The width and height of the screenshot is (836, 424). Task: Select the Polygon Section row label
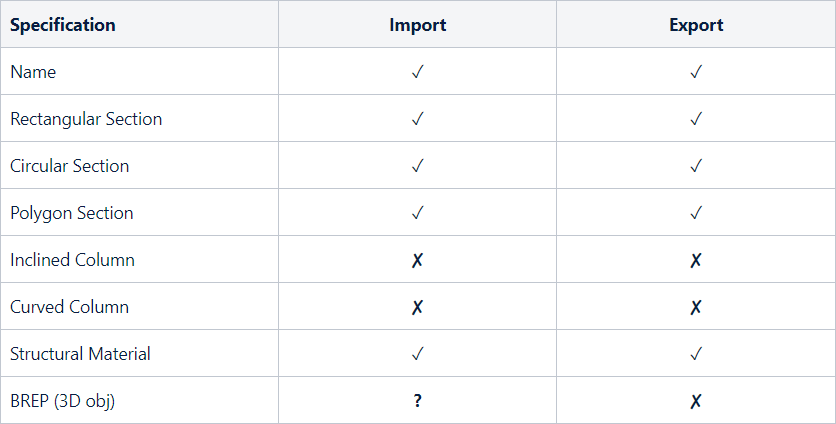pos(72,213)
